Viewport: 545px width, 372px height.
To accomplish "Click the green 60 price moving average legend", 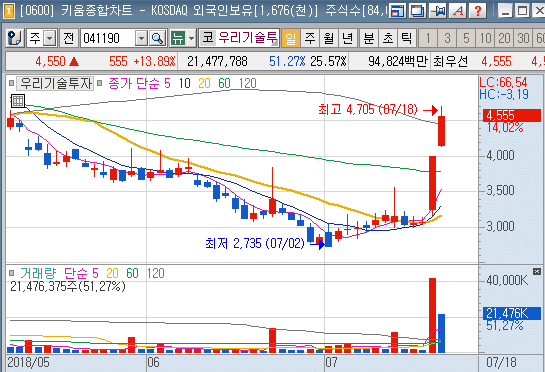I will 225,83.
